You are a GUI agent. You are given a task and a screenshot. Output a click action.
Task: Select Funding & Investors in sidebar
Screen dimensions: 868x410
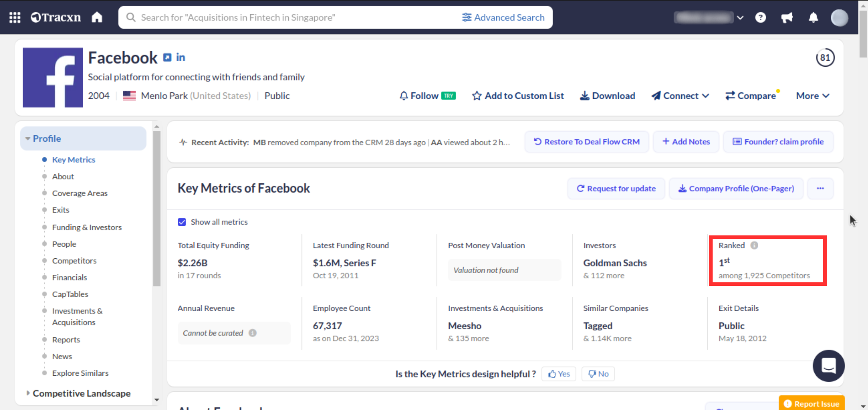click(87, 227)
